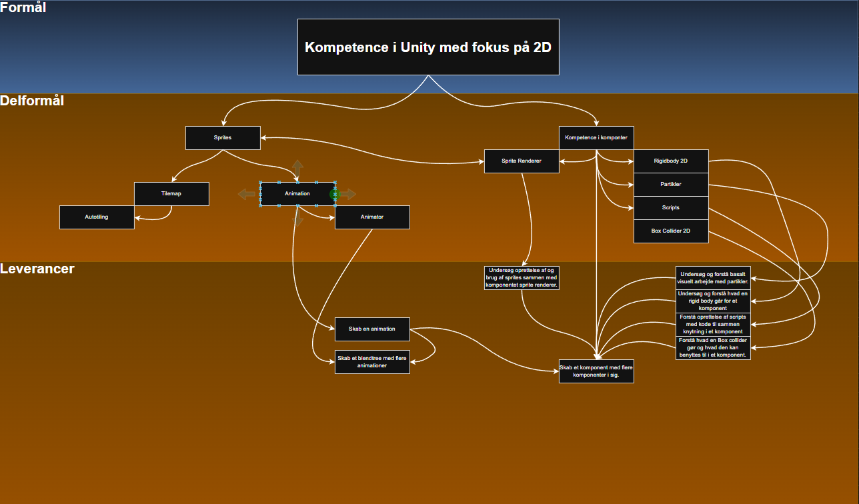859x504 pixels.
Task: Select the Kompetence i komponter node
Action: pyautogui.click(x=596, y=138)
